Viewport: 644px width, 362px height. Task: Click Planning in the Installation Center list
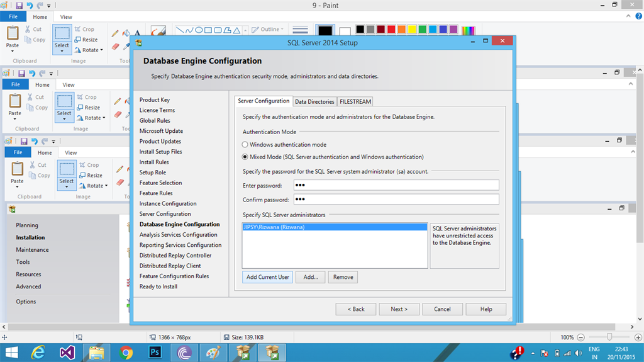27,225
